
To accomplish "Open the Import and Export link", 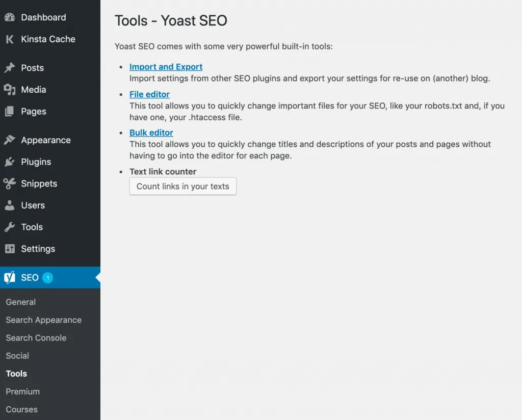I will (166, 67).
